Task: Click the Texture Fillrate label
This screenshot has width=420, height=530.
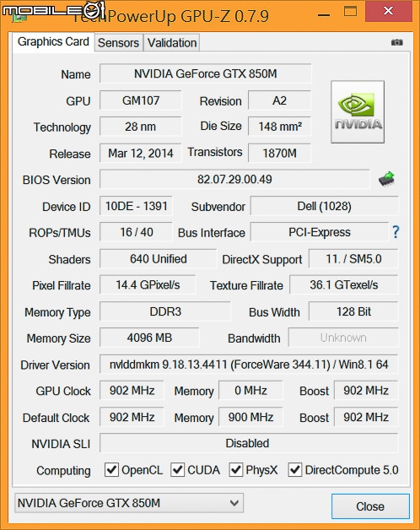Action: click(x=246, y=285)
